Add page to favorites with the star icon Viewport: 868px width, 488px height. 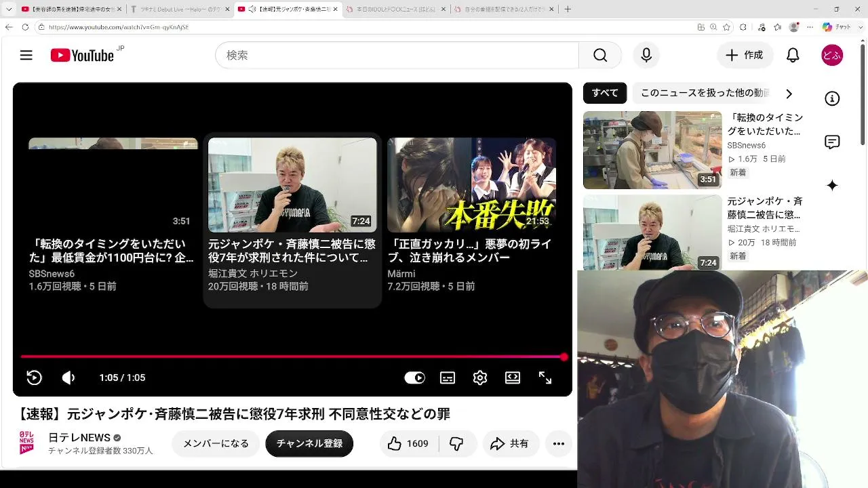tap(726, 27)
